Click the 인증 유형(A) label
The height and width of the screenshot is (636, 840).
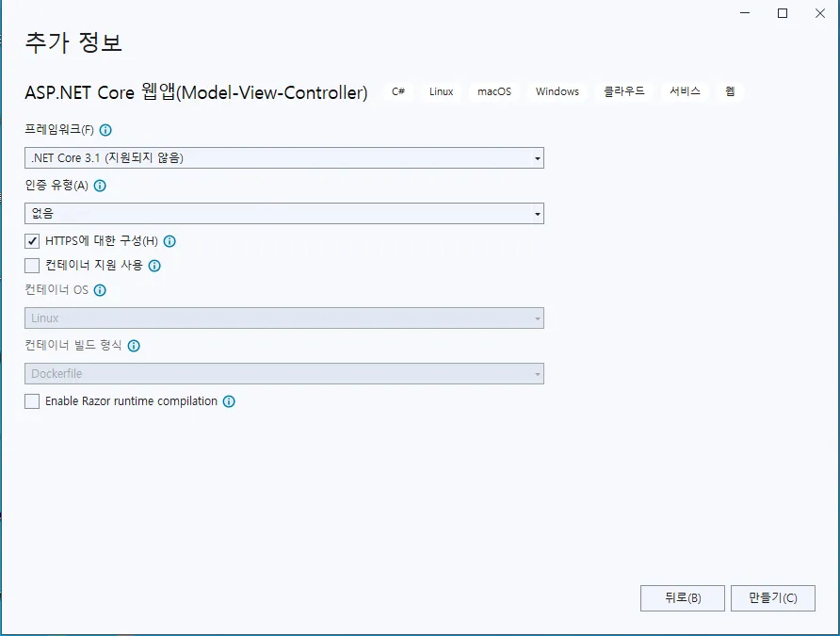57,186
